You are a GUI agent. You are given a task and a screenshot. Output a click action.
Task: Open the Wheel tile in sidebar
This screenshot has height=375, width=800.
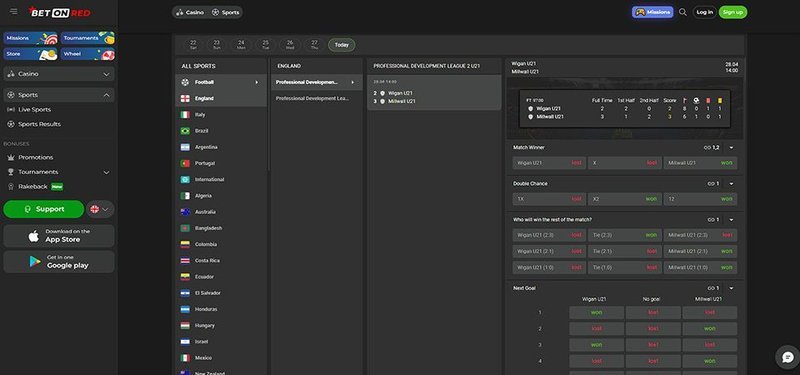click(88, 54)
